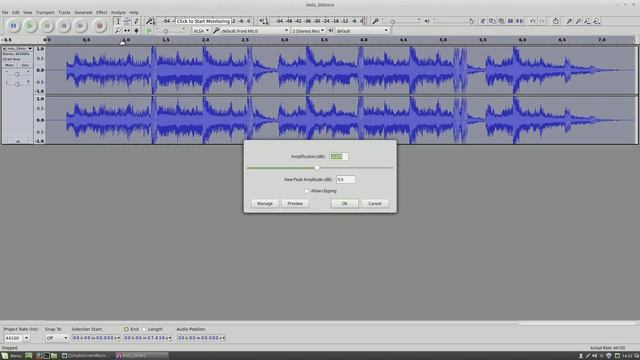Click the Play-at-Speed green arrow
Viewport: 640px width, 360px height.
[149, 31]
